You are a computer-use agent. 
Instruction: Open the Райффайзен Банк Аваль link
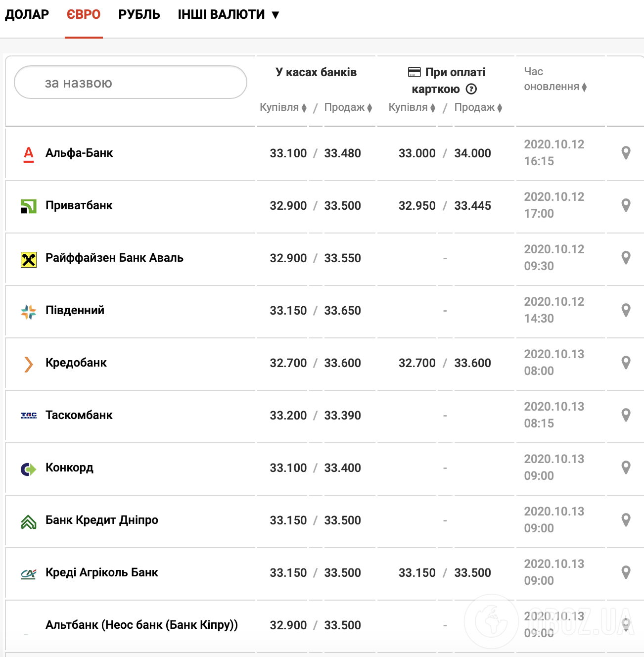[x=114, y=258]
